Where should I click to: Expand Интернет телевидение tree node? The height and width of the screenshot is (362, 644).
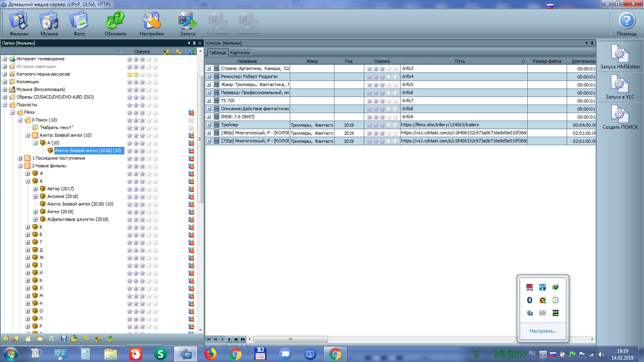(x=5, y=59)
